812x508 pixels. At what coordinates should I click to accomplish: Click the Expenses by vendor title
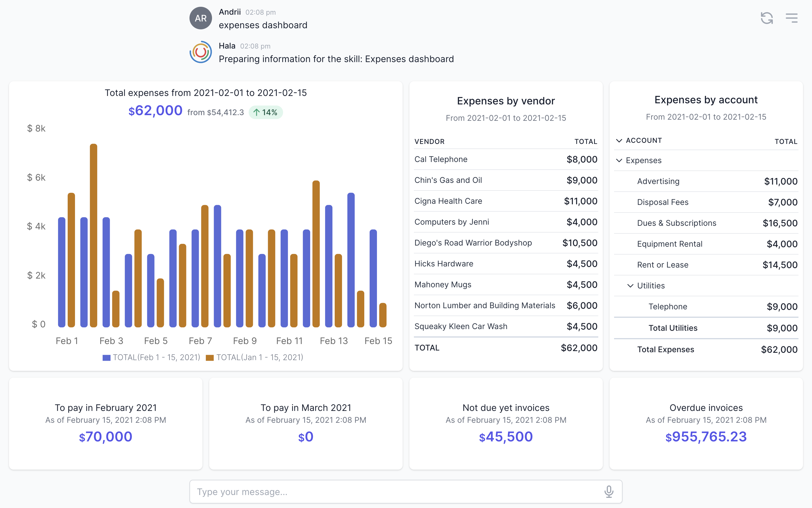point(506,101)
